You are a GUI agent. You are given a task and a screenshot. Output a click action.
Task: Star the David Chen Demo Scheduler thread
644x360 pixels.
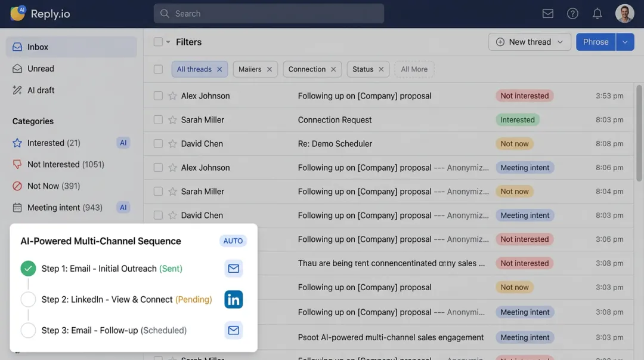(172, 144)
